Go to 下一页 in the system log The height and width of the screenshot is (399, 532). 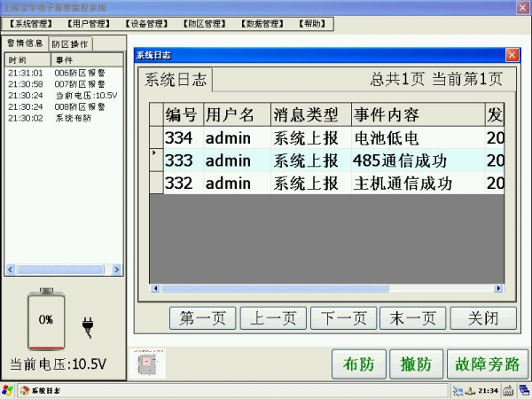(342, 318)
